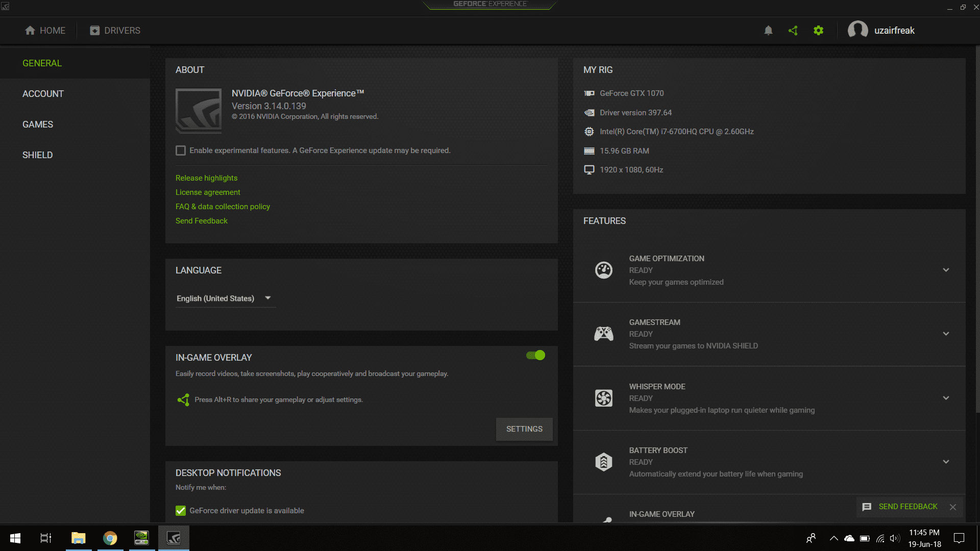Viewport: 980px width, 551px height.
Task: Open the English (United States) language dropdown
Action: (224, 298)
